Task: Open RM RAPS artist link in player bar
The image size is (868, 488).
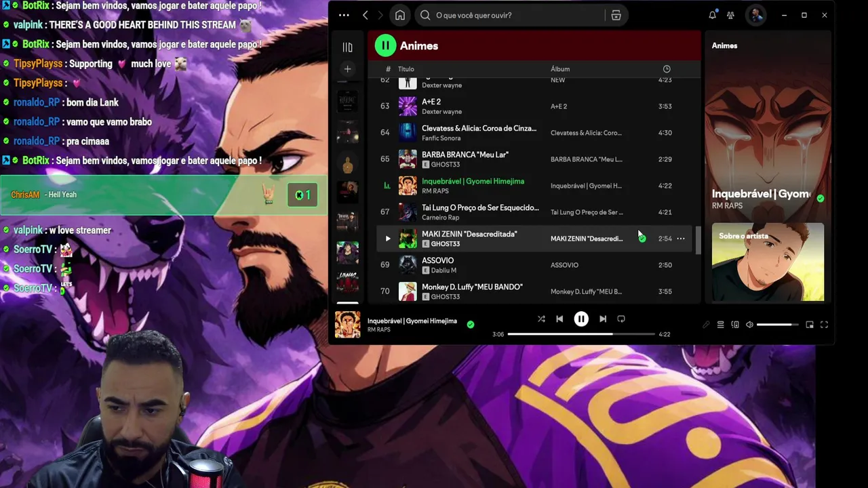Action: (x=379, y=329)
